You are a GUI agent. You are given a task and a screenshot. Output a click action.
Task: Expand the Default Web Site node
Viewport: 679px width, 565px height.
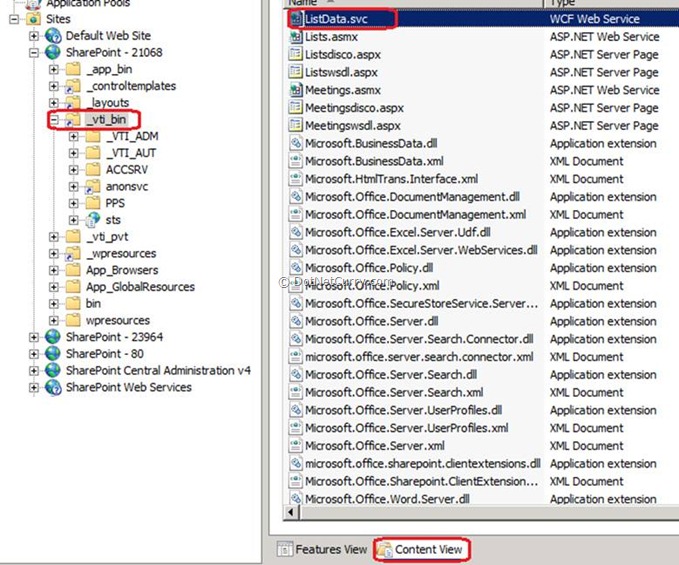point(34,36)
